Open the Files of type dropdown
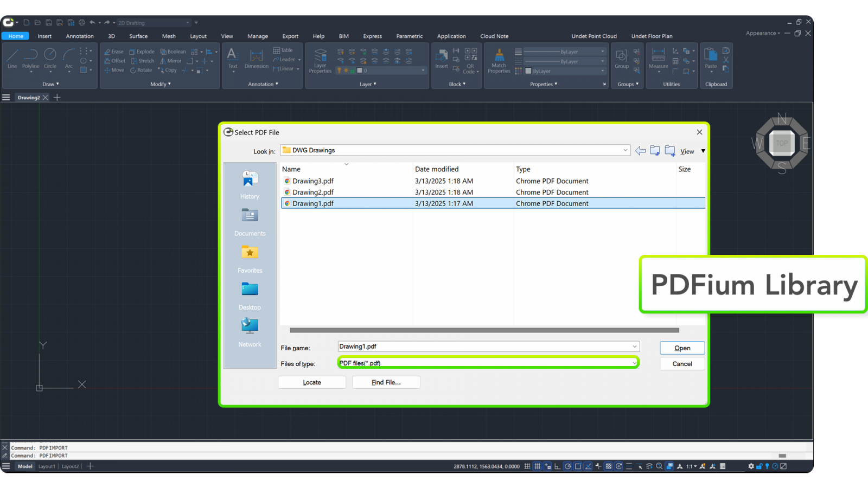This screenshot has height=488, width=868. (x=634, y=363)
